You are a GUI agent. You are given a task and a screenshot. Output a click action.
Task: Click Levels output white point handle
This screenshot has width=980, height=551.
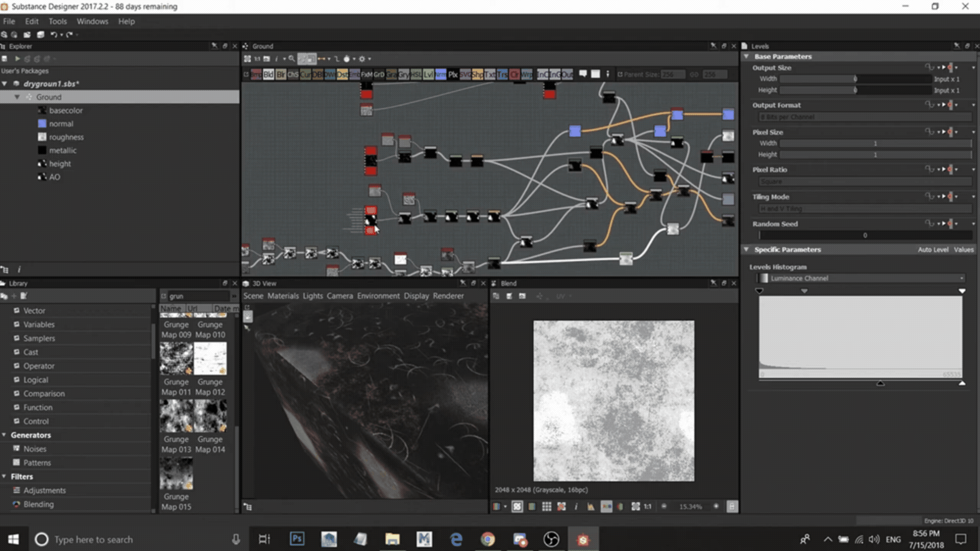[x=962, y=383]
